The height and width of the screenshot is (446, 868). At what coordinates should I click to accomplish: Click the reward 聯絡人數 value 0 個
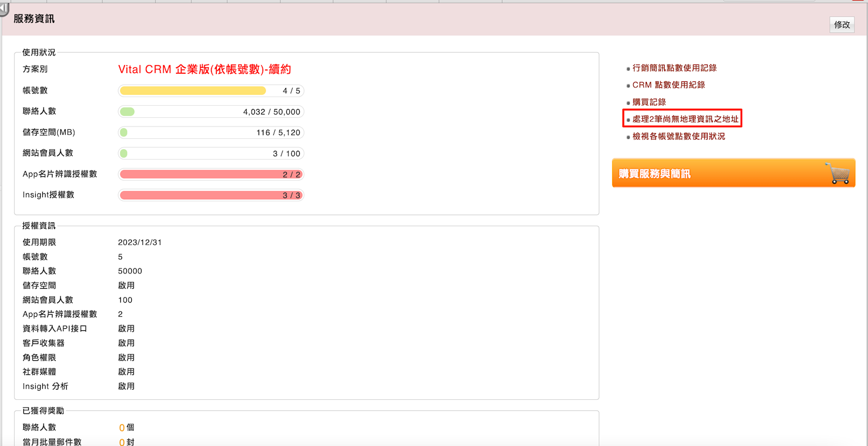click(126, 428)
